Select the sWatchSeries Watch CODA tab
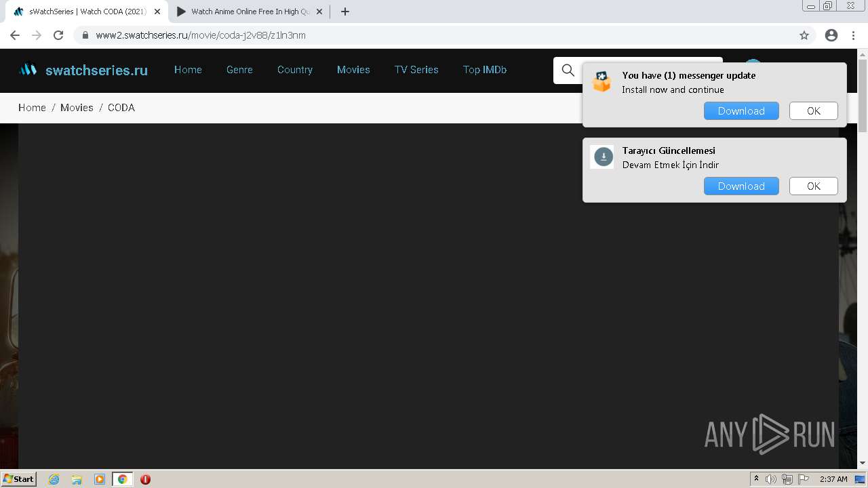The height and width of the screenshot is (488, 868). (87, 12)
